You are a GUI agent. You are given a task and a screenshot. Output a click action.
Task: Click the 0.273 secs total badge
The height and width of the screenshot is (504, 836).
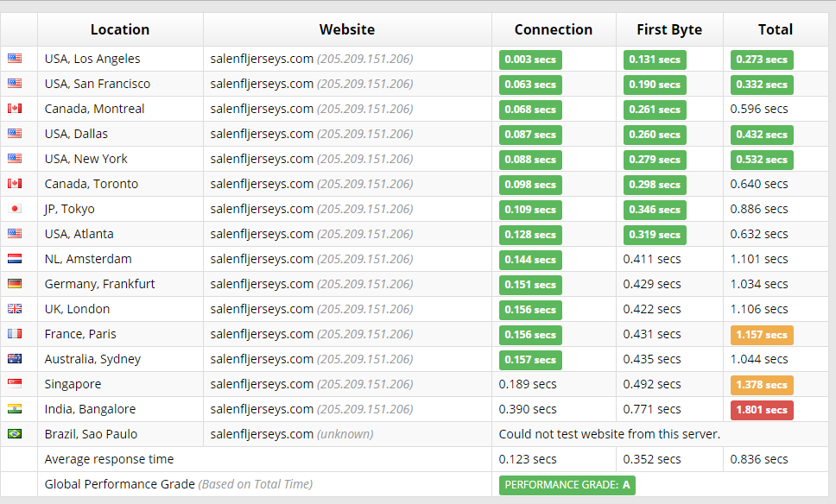click(762, 60)
